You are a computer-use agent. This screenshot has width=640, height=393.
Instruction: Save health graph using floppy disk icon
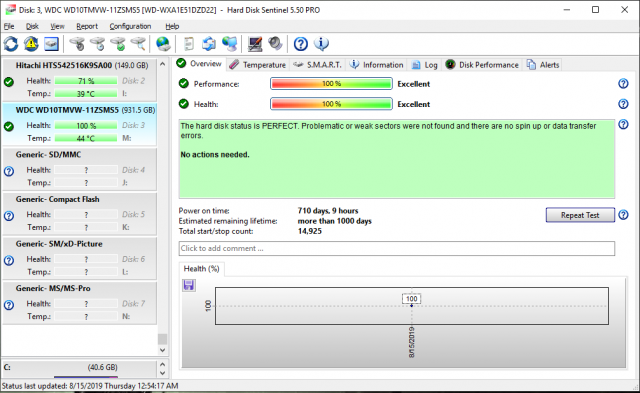[189, 285]
